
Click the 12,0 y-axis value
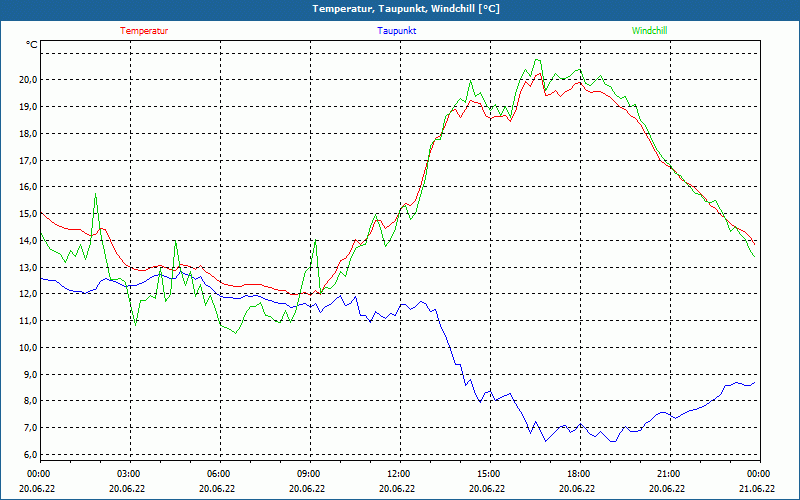[28, 294]
